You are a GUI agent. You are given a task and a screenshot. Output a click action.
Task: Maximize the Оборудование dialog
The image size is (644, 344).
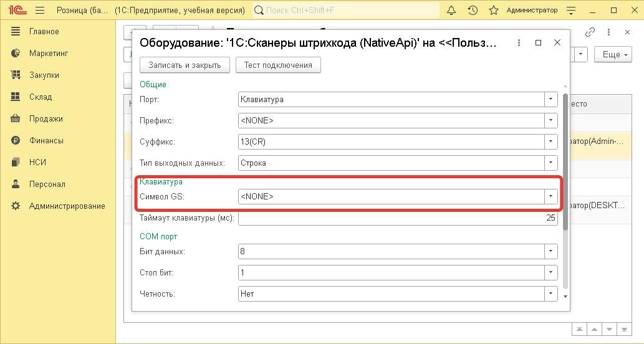(x=538, y=43)
